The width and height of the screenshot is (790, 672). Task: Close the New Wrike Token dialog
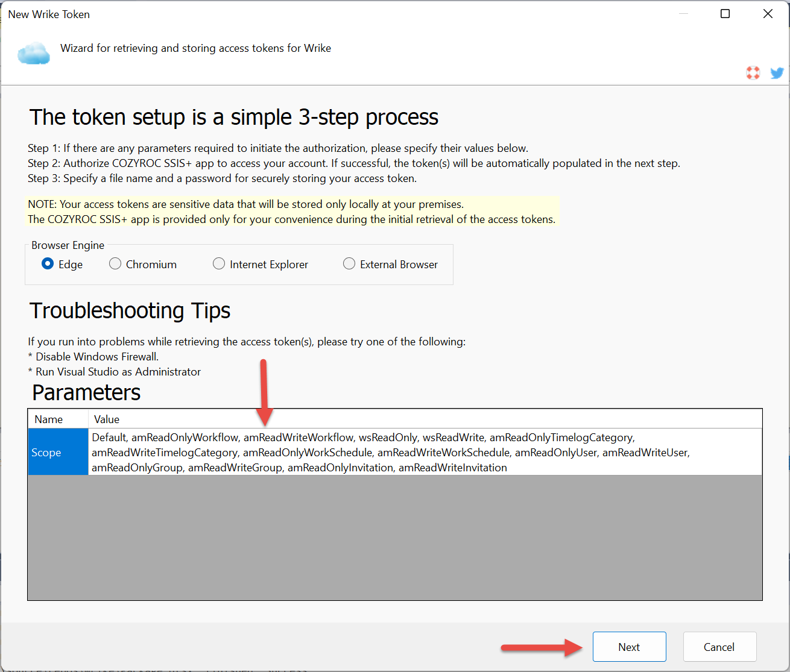[768, 14]
